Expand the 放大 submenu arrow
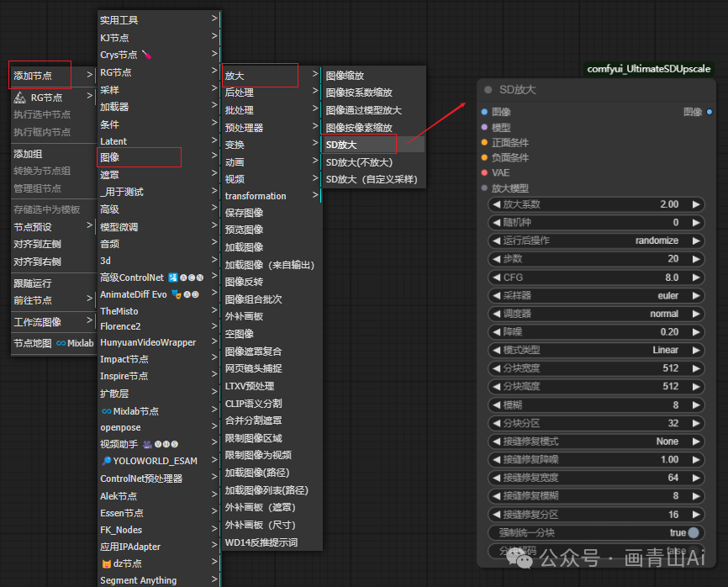This screenshot has width=728, height=587. [315, 76]
